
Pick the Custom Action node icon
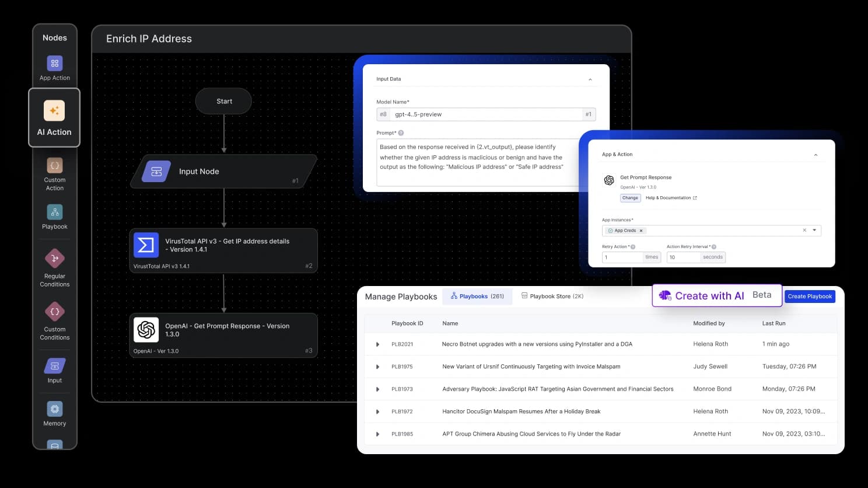55,166
